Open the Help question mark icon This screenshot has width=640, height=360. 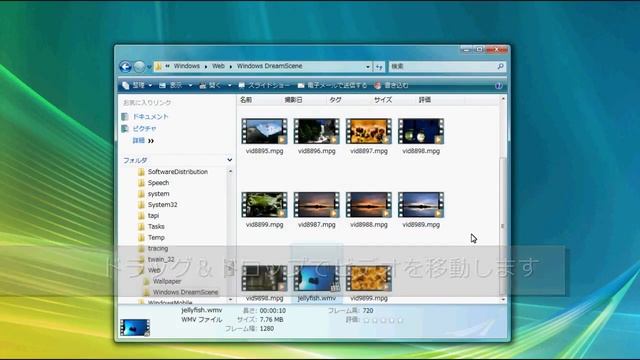(498, 86)
